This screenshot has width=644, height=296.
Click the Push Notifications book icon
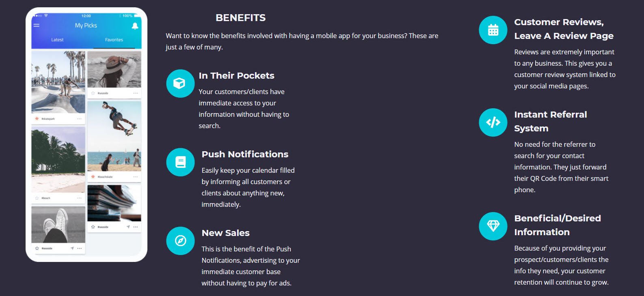pos(180,162)
